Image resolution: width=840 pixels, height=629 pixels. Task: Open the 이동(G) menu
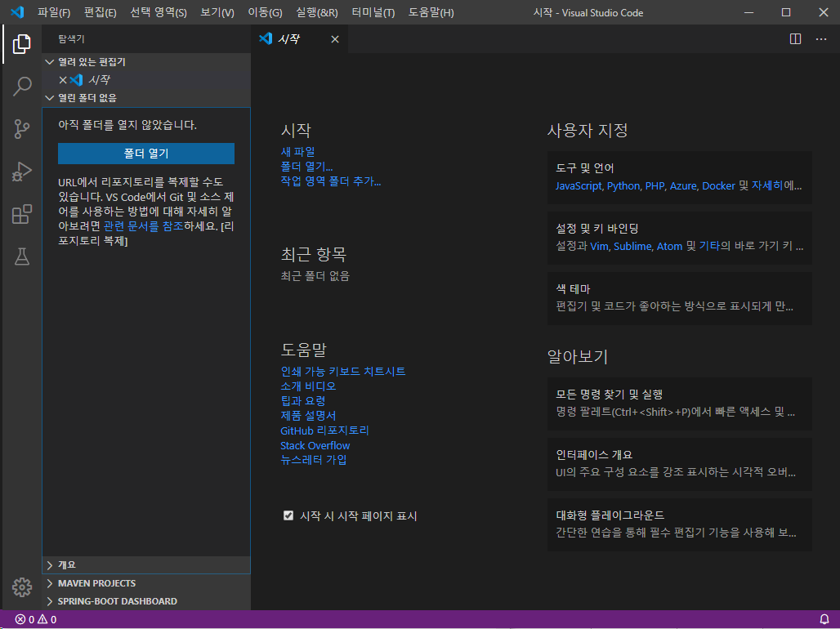click(x=265, y=12)
